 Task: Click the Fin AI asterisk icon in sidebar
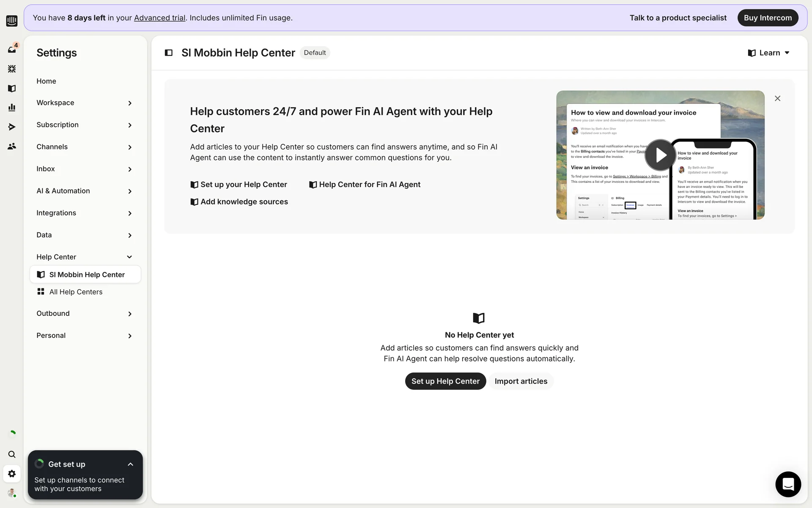pyautogui.click(x=12, y=69)
